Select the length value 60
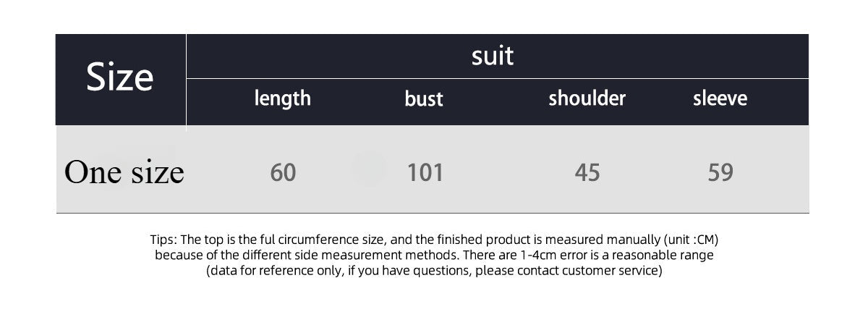Image resolution: width=868 pixels, height=333 pixels. [x=283, y=173]
